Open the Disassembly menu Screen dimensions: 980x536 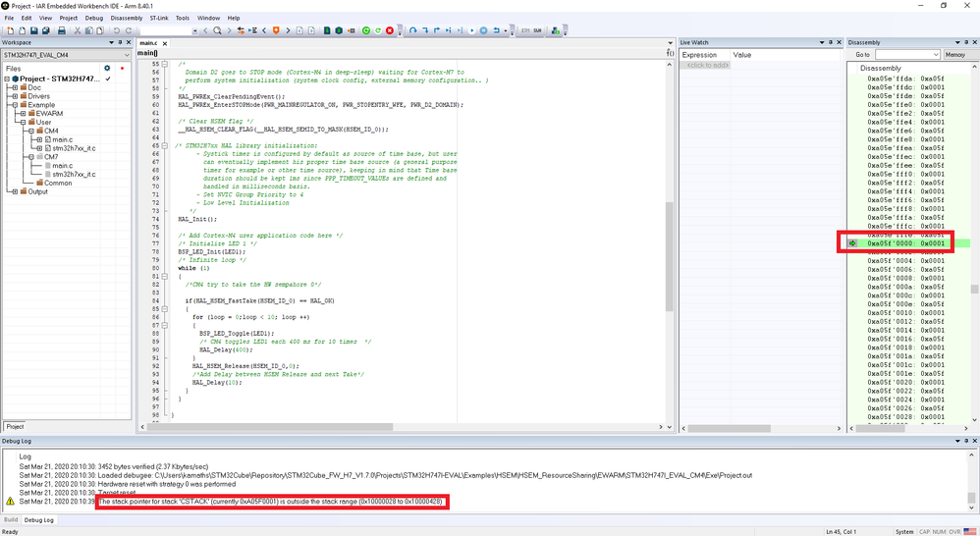tap(127, 18)
